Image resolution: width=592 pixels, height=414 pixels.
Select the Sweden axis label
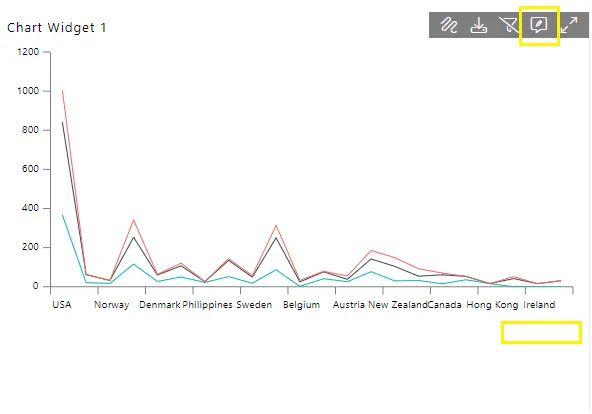(254, 305)
